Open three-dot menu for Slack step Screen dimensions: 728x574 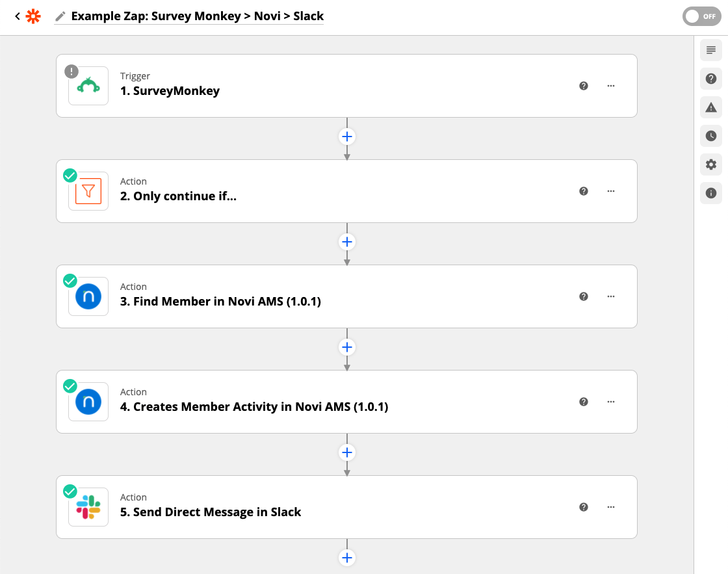[x=611, y=507]
